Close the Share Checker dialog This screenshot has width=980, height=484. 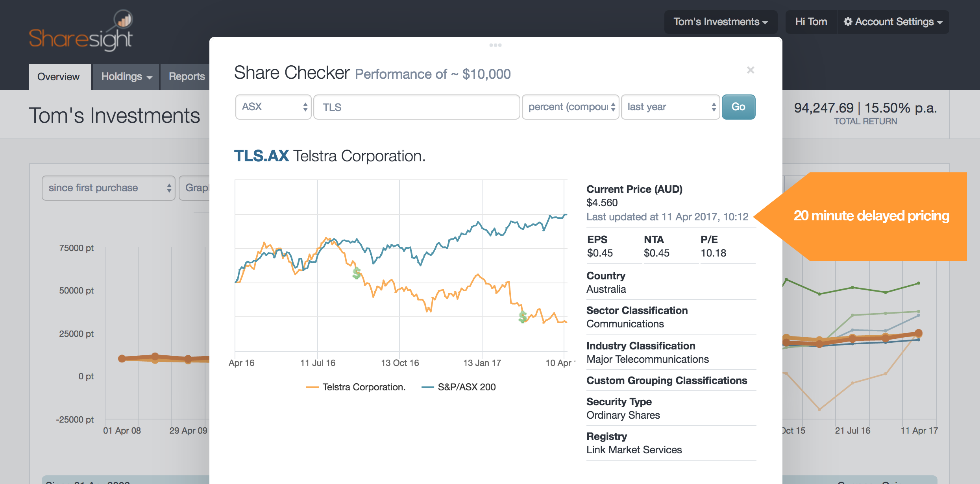point(751,70)
